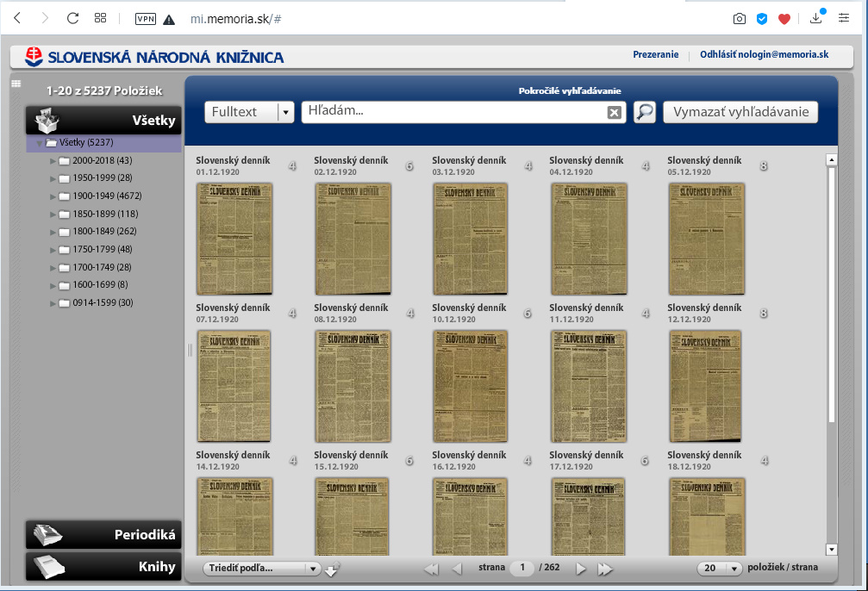Open Slovenský denník 02.12.1920 thumbnail
The image size is (868, 591).
(353, 239)
